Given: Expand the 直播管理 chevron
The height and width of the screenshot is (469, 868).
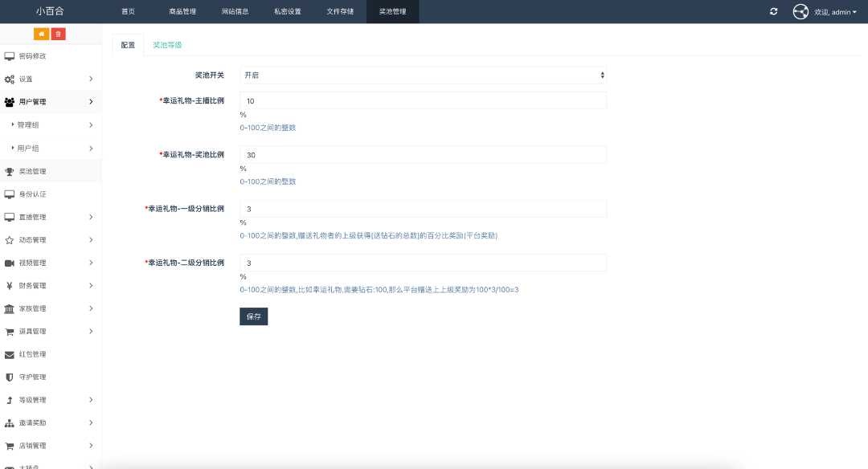Looking at the screenshot, I should tap(91, 217).
